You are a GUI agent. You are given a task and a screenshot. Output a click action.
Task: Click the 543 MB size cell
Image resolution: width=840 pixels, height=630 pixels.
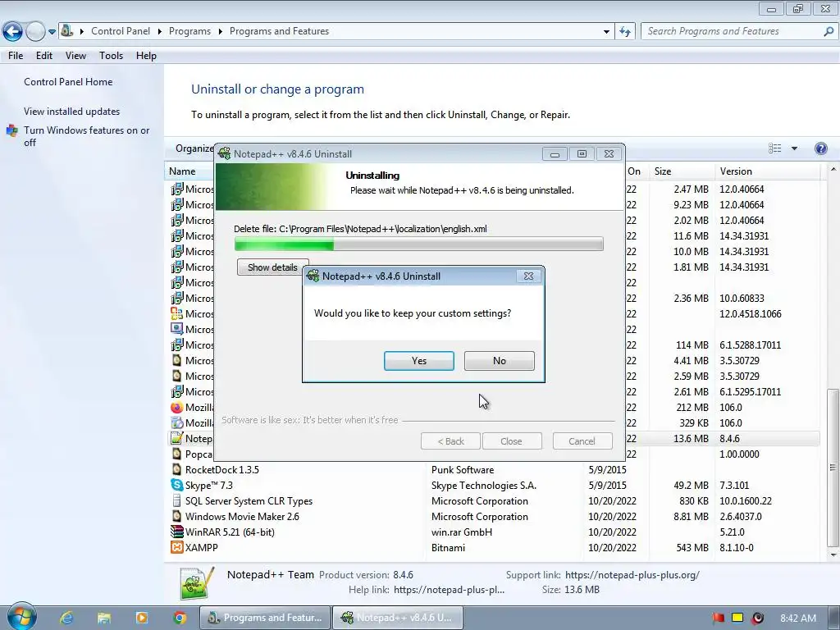pos(692,547)
